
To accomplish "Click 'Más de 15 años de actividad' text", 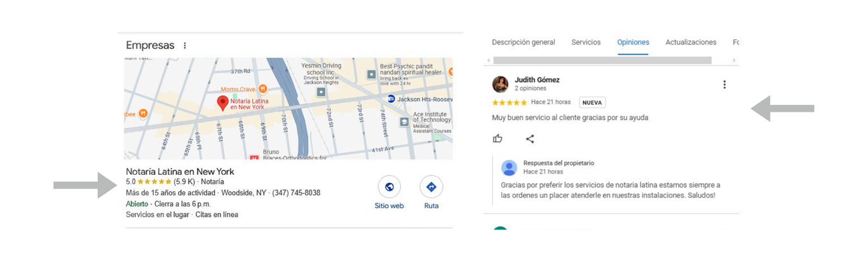I will tap(170, 193).
